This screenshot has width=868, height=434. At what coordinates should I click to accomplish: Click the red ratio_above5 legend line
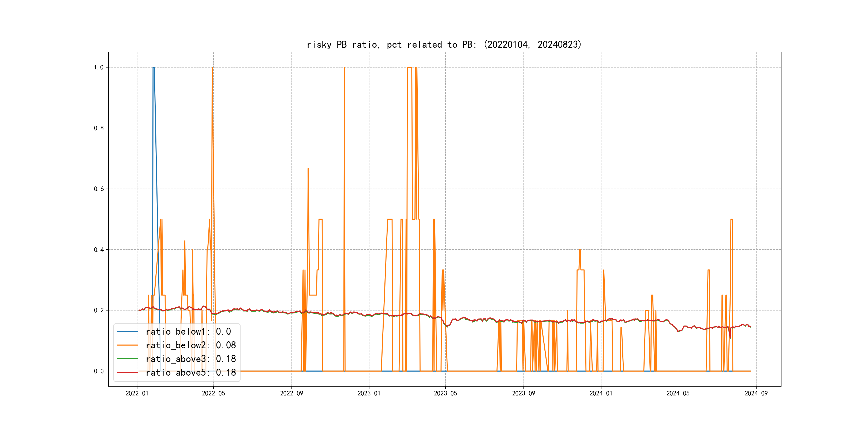pyautogui.click(x=127, y=372)
